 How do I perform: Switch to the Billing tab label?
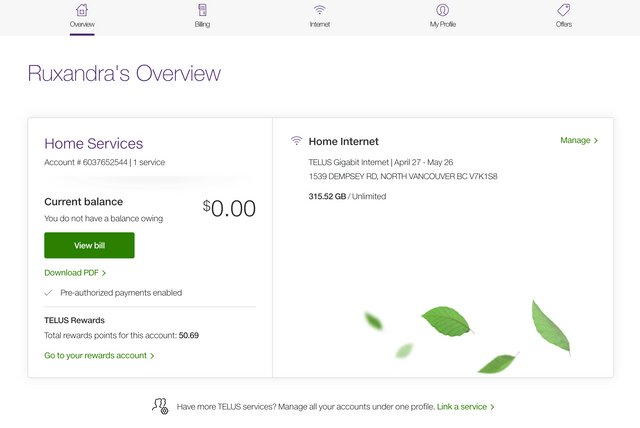pos(202,24)
